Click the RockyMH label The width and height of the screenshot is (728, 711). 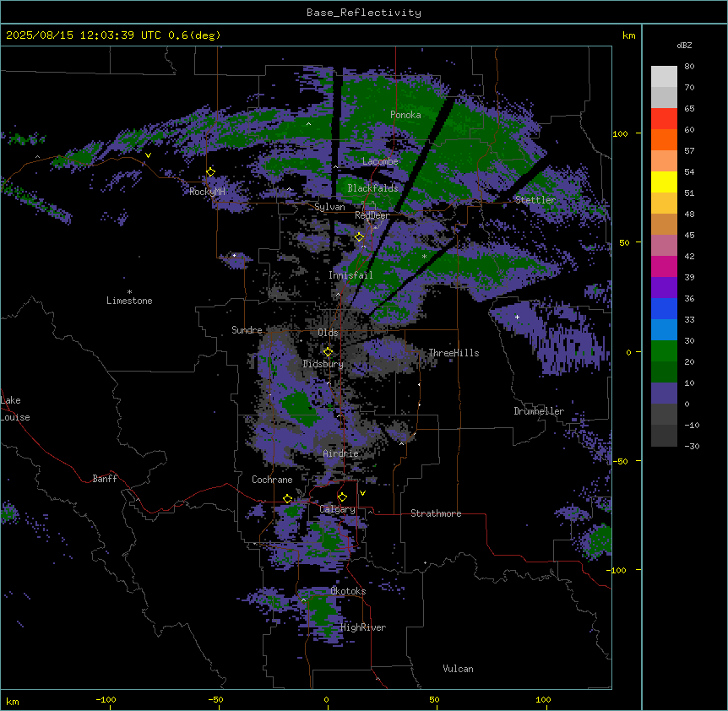click(207, 192)
